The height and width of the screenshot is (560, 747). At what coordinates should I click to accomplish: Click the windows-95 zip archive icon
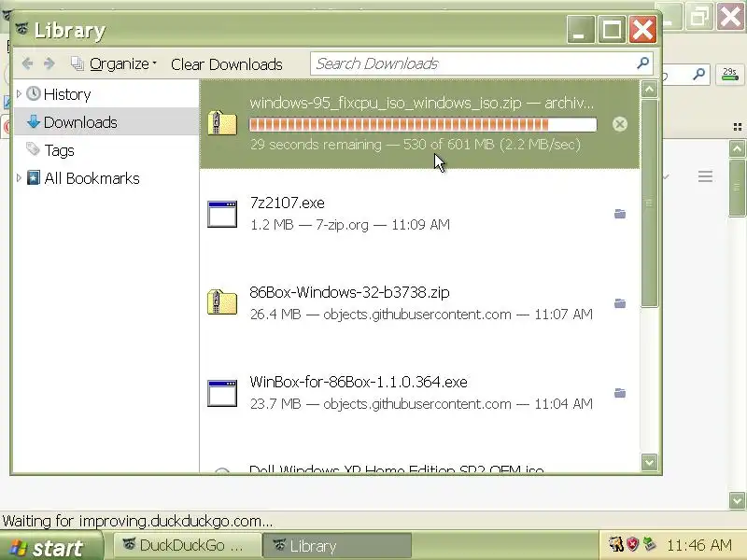[x=222, y=123]
